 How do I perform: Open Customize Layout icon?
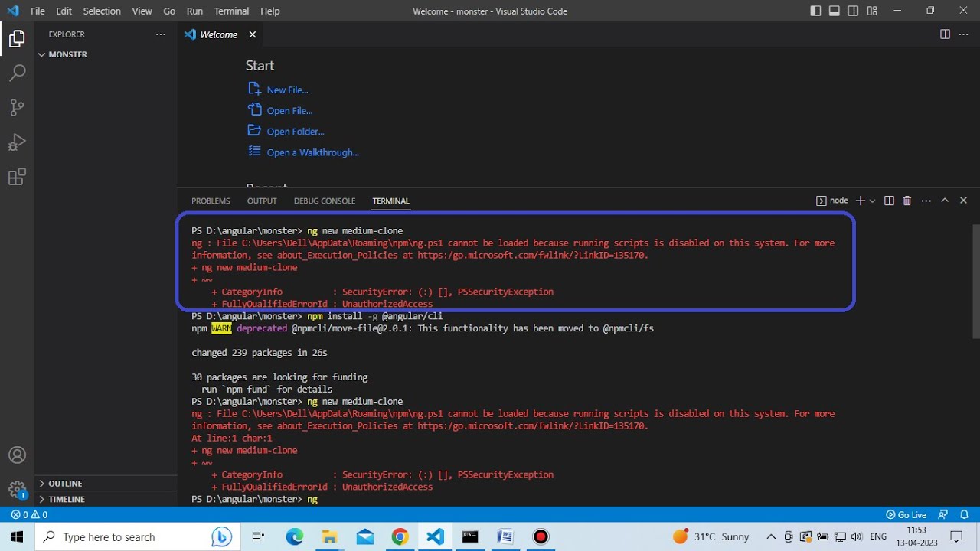coord(873,11)
